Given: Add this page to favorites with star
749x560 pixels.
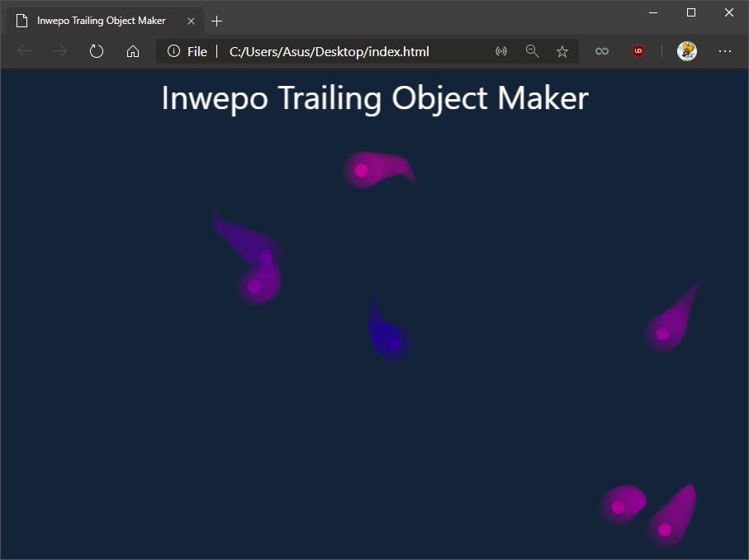Looking at the screenshot, I should [x=562, y=51].
